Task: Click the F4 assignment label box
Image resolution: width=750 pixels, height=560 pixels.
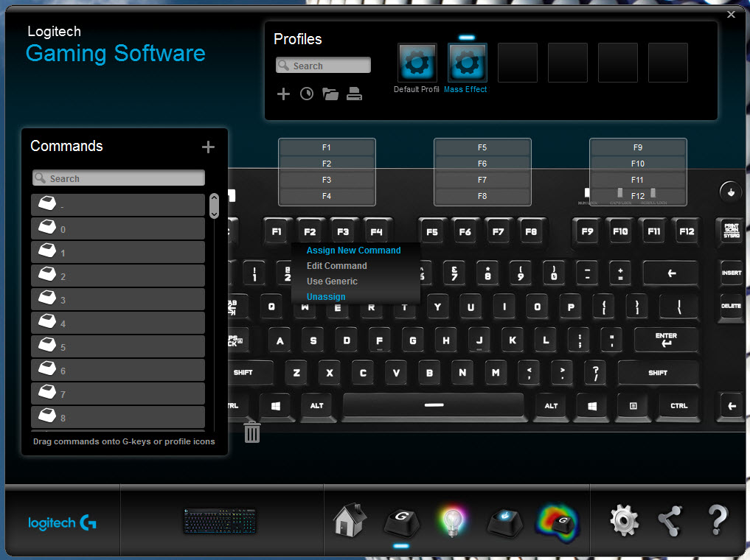Action: [327, 197]
